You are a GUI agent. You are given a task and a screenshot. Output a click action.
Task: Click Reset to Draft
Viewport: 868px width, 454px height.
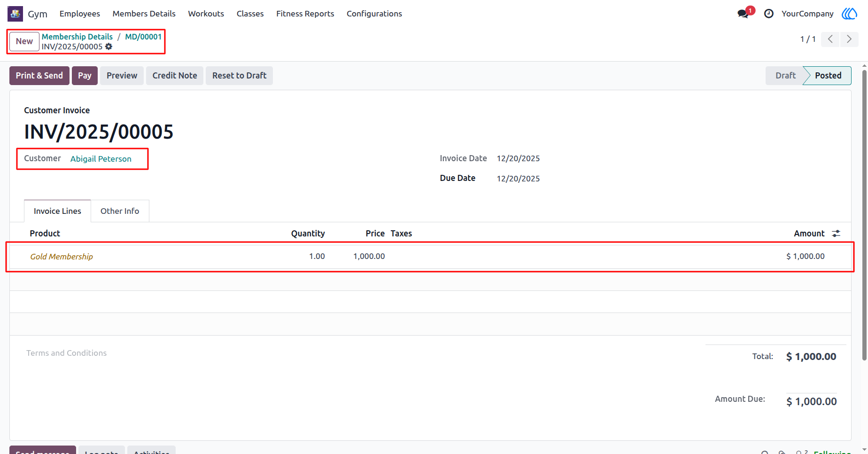(x=239, y=76)
